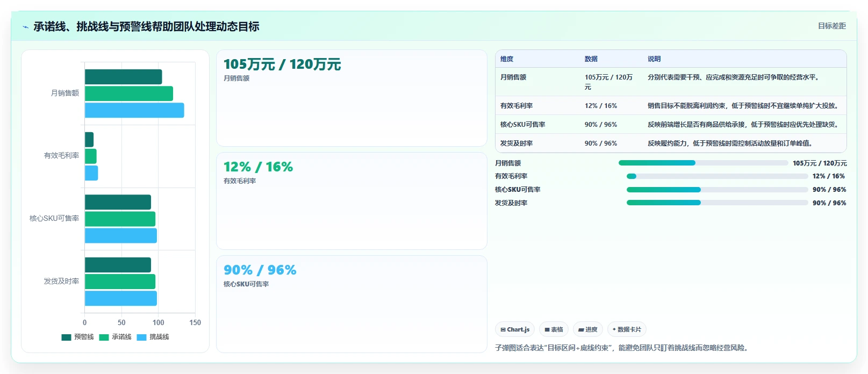Click the 数据 table column header

click(x=591, y=59)
